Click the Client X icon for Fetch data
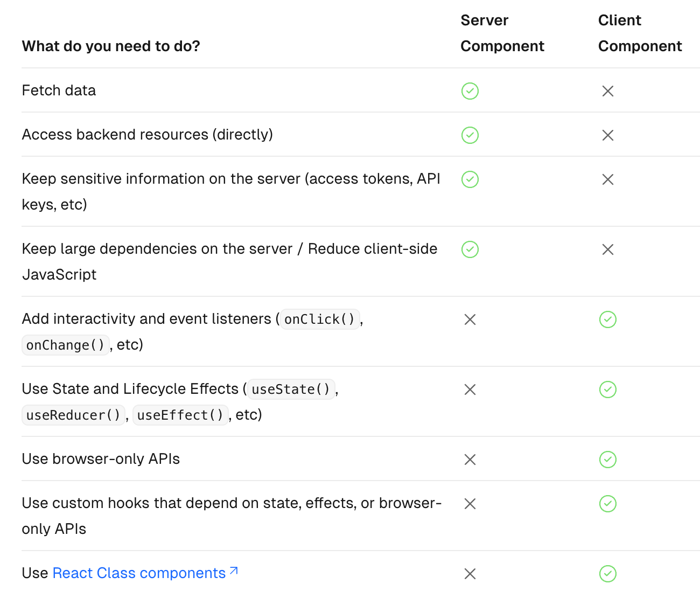The height and width of the screenshot is (612, 700). [x=607, y=91]
